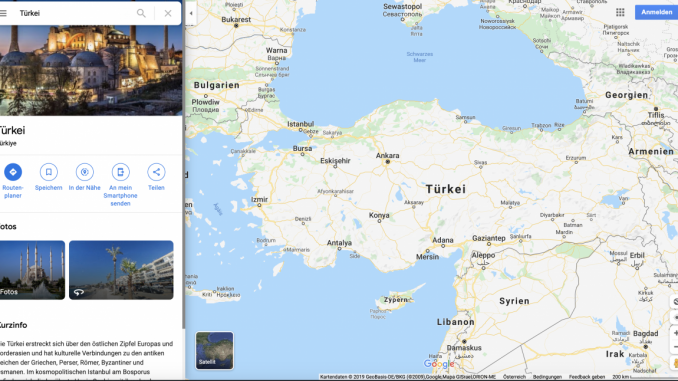The width and height of the screenshot is (678, 381).
Task: Click the Erzurum city label
Action: (576, 158)
